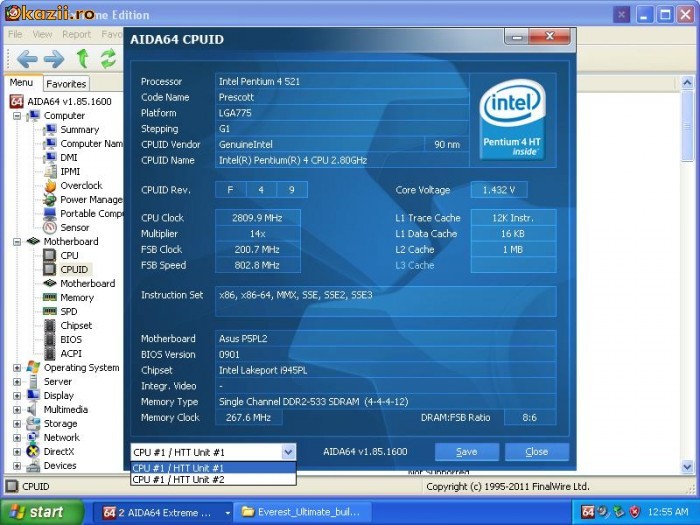
Task: Click the red shield security tray icon
Action: coord(634,512)
